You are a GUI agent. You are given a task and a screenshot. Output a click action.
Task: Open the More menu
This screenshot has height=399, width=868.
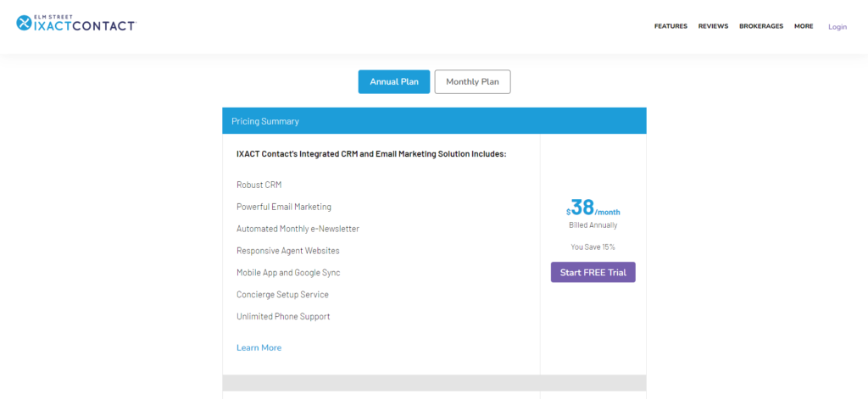tap(804, 26)
